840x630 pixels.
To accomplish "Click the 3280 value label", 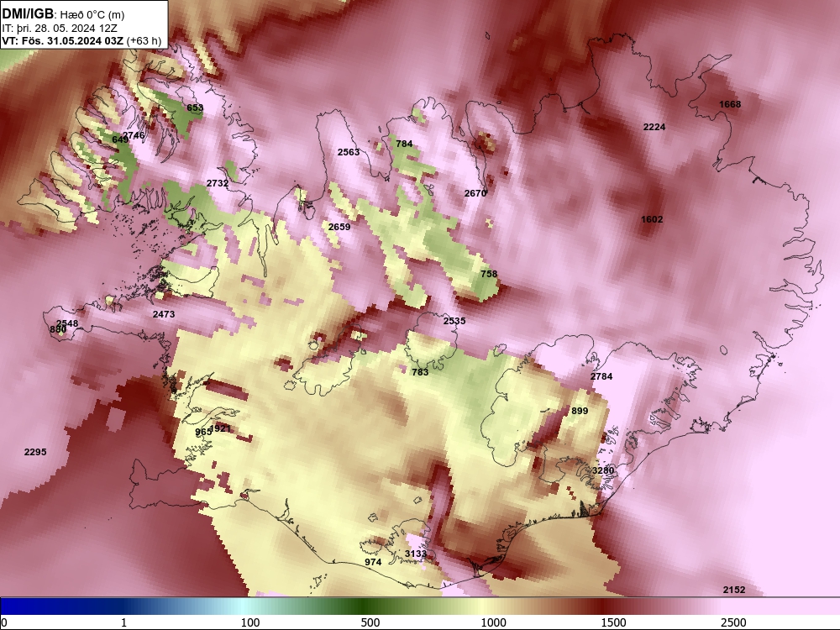I will tap(602, 470).
